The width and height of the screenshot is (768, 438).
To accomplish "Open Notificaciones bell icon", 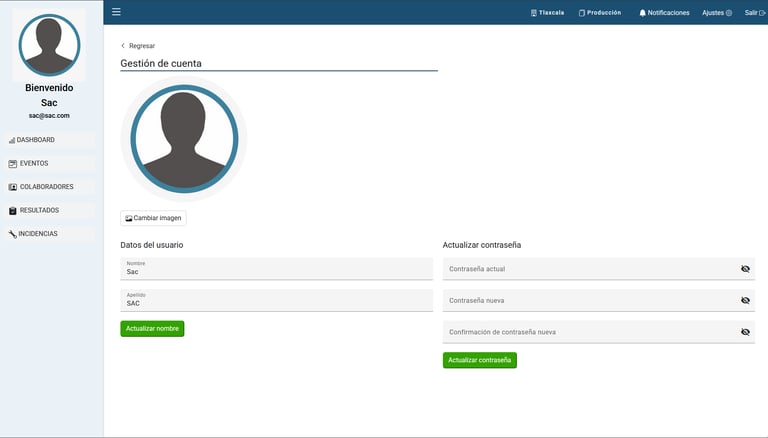I will [643, 13].
